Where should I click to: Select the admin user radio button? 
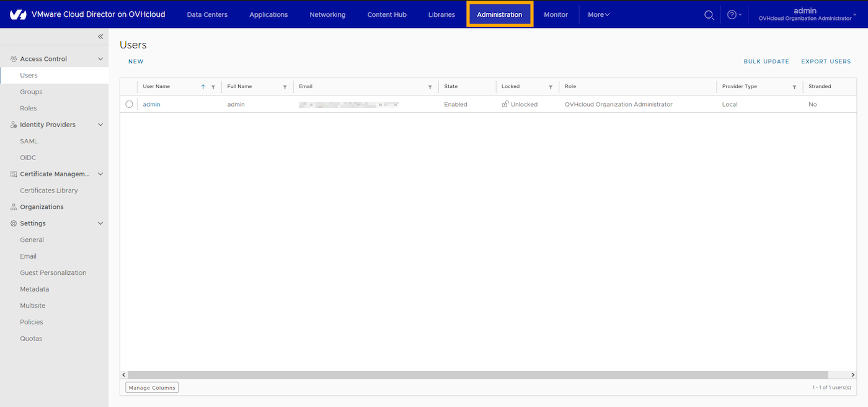pyautogui.click(x=129, y=104)
